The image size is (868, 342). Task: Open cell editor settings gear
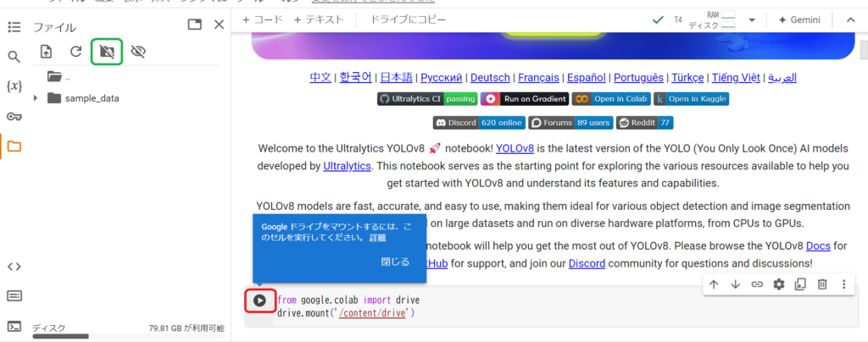coord(779,284)
